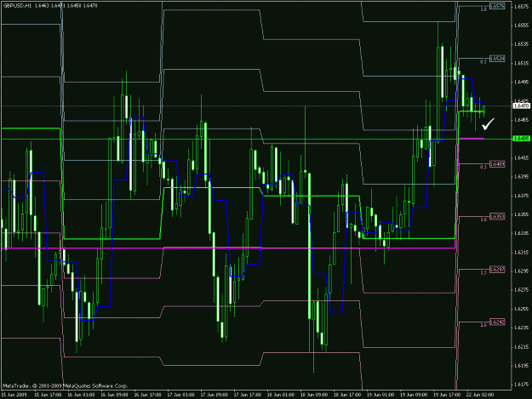Click 1.6275 on the price axis
This screenshot has width=532, height=399.
522,290
